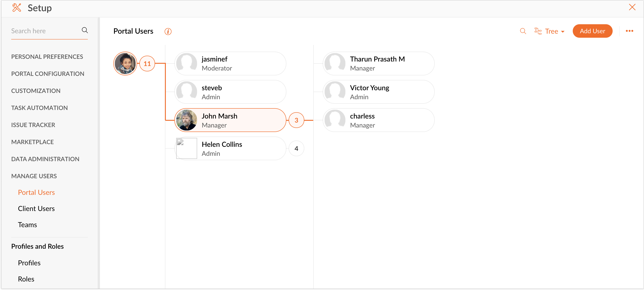Expand Helen Collins' 4 subordinates badge
Screen dimensions: 644x290
[x=296, y=149]
